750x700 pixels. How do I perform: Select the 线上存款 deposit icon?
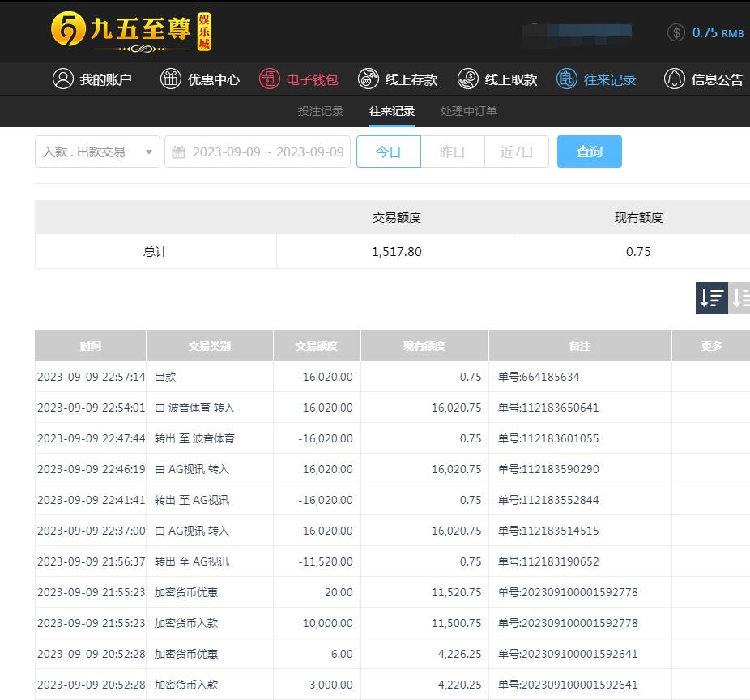369,79
